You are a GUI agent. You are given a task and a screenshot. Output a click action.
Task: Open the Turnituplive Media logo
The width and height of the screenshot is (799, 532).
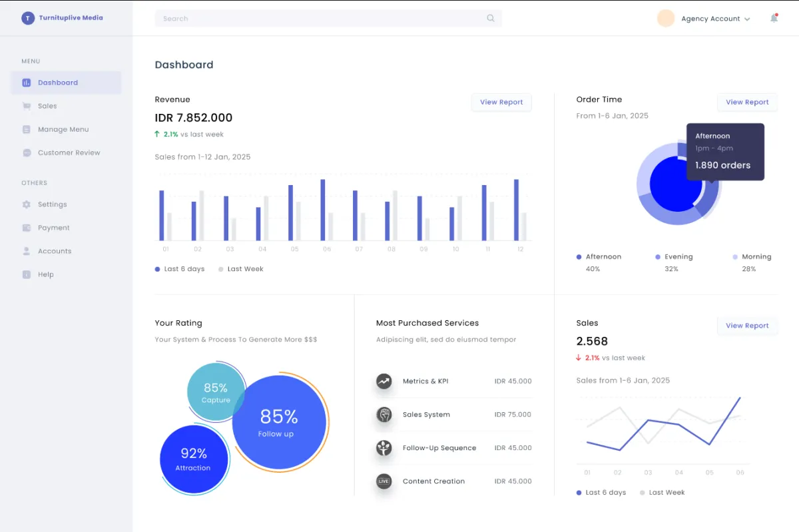click(28, 18)
